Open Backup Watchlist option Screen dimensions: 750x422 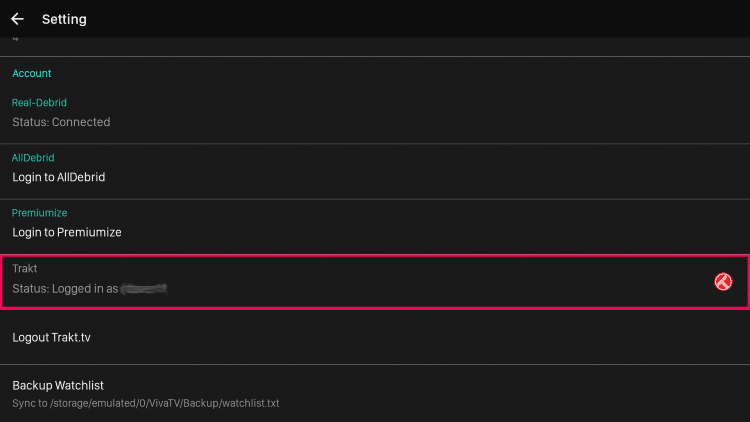58,385
